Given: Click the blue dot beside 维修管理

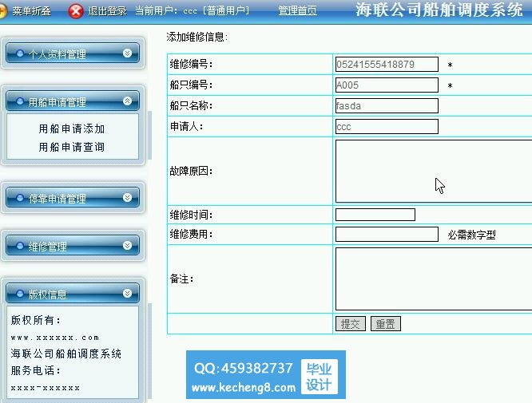Looking at the screenshot, I should [x=20, y=246].
